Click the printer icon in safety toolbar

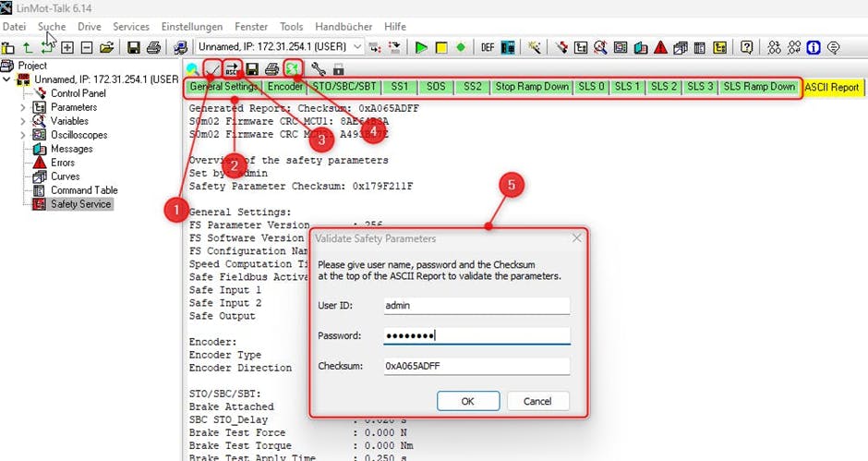click(x=271, y=68)
